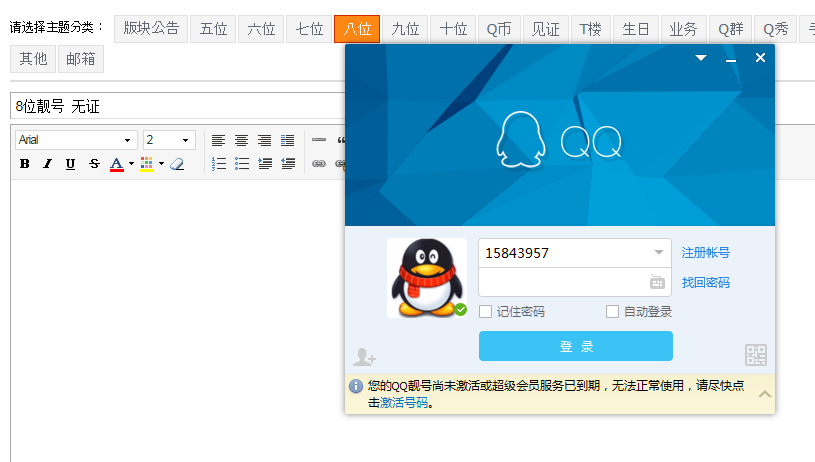Click the QQ penguin avatar picture
815x462 pixels.
coord(426,278)
